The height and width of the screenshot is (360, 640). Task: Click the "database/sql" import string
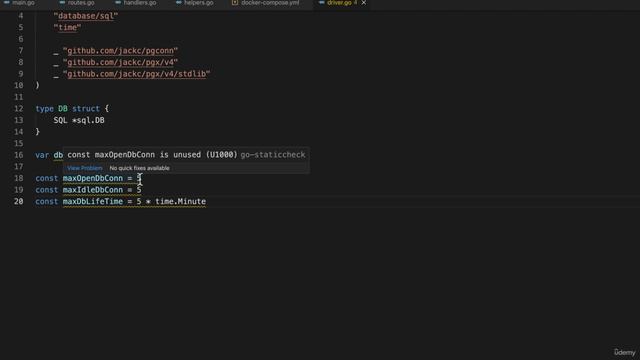point(86,16)
